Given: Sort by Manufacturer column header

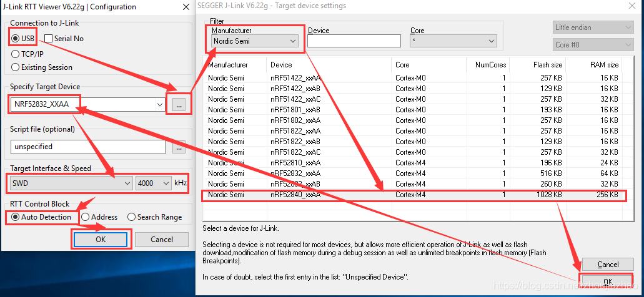Looking at the screenshot, I should click(236, 65).
